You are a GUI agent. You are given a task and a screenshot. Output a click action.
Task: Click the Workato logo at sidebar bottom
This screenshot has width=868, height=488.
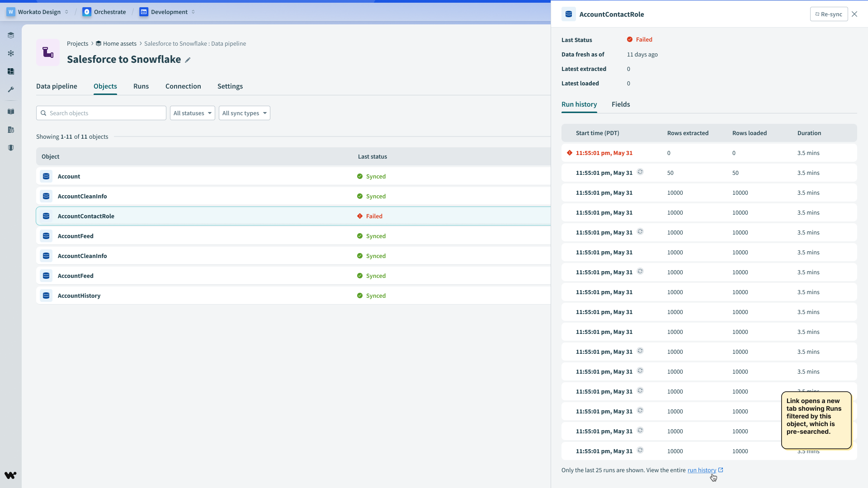10,475
